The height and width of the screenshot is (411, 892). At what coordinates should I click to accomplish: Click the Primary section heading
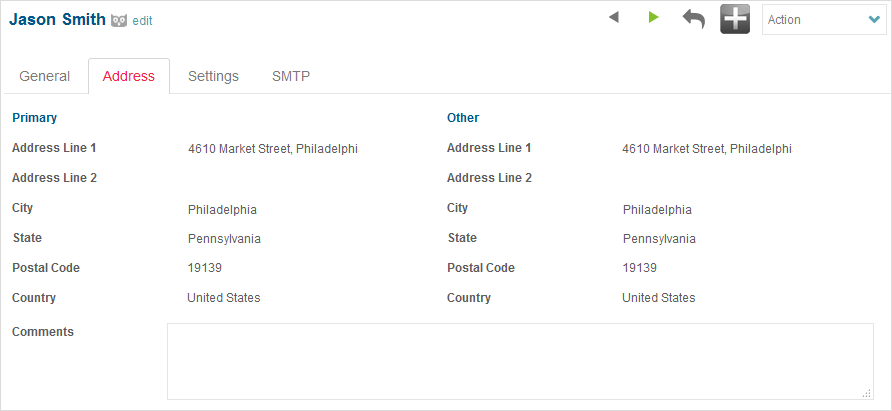(x=34, y=118)
